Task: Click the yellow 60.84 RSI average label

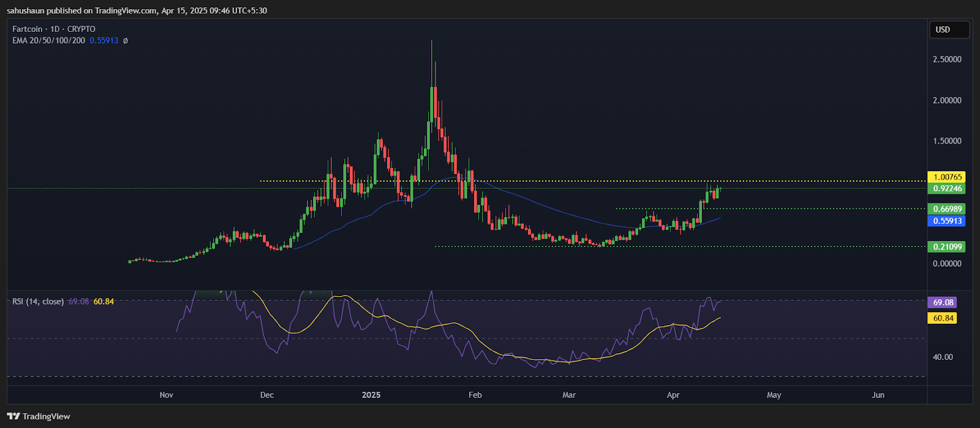Action: pyautogui.click(x=943, y=318)
